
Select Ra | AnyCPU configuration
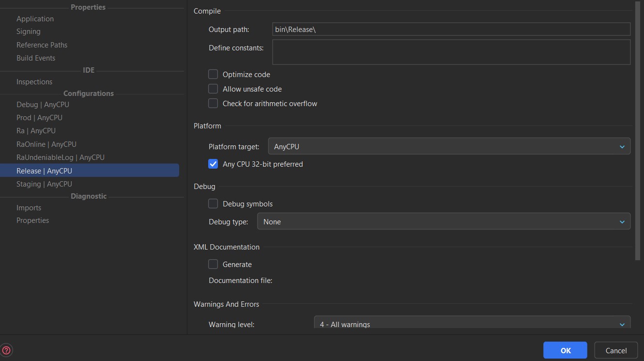(36, 130)
